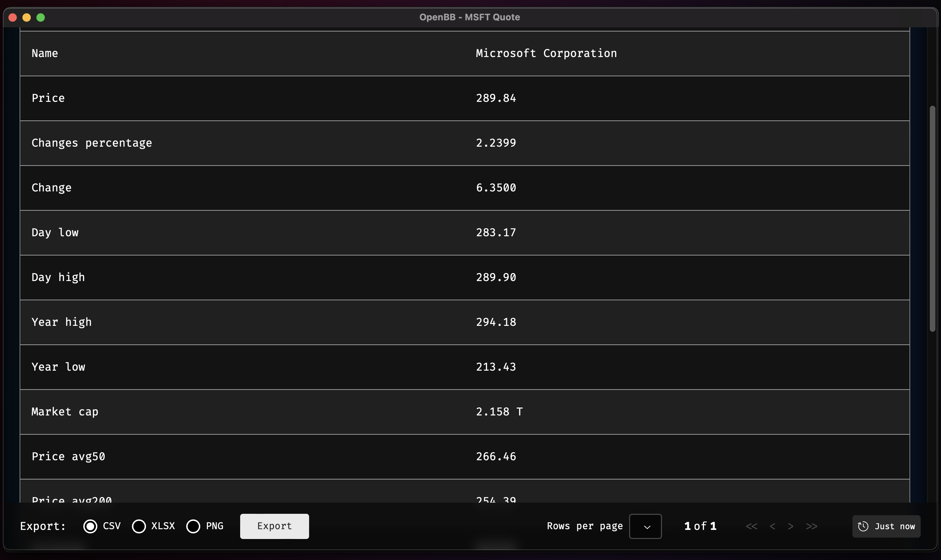Close the OpenBB MSFT Quote window

[13, 17]
